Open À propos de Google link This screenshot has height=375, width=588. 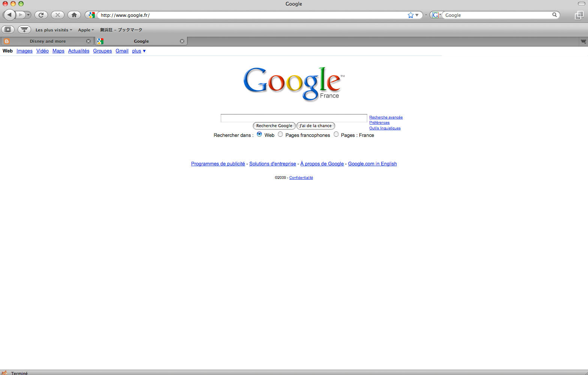322,164
